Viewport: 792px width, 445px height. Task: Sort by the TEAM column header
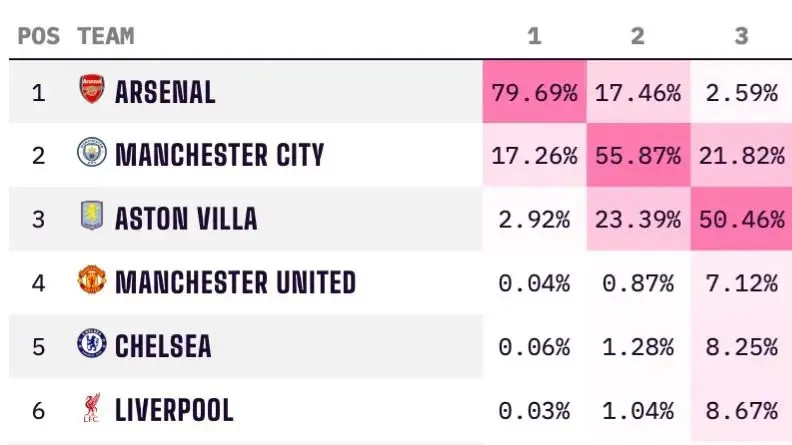[105, 36]
